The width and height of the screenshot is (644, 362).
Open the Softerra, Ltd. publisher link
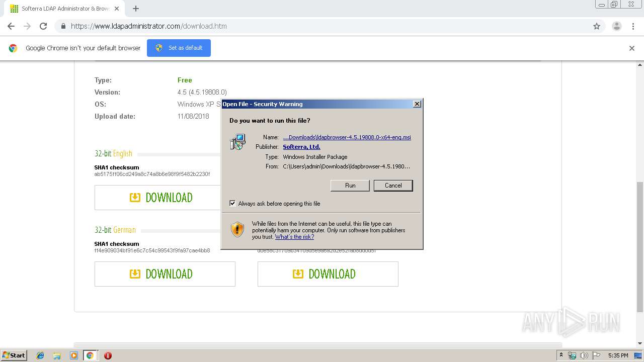click(301, 147)
